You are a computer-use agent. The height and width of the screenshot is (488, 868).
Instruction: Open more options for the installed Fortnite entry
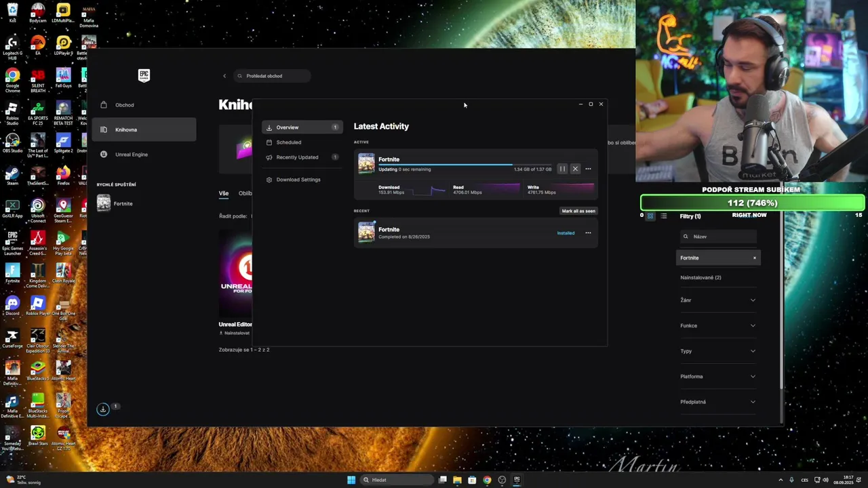pos(588,233)
